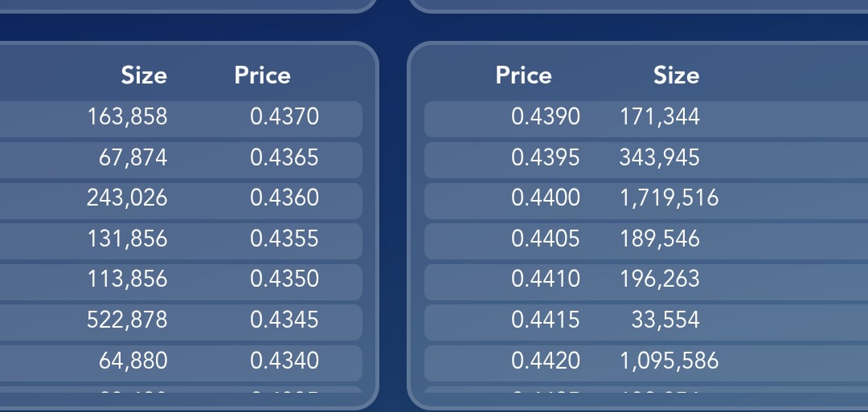Click the ask size 1,719,516
Screen dimensions: 868x412
pyautogui.click(x=669, y=198)
